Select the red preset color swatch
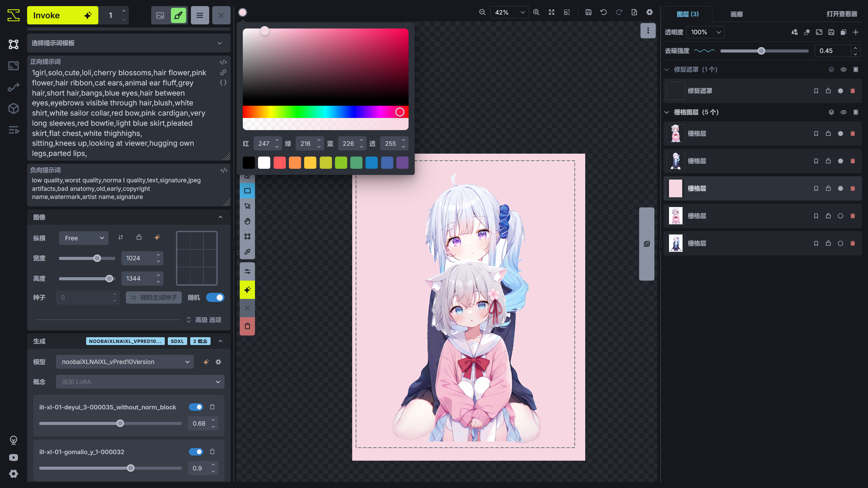The width and height of the screenshot is (868, 488). 279,163
